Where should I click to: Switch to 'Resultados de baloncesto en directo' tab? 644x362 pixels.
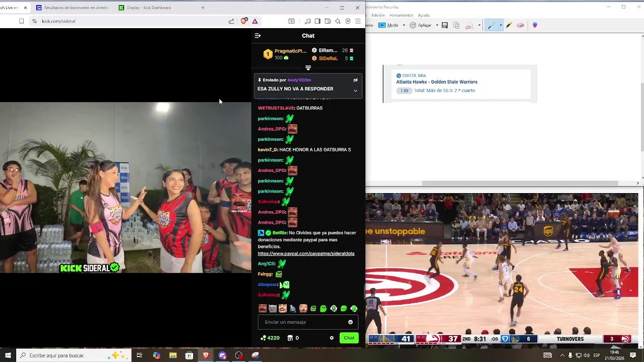coord(72,8)
